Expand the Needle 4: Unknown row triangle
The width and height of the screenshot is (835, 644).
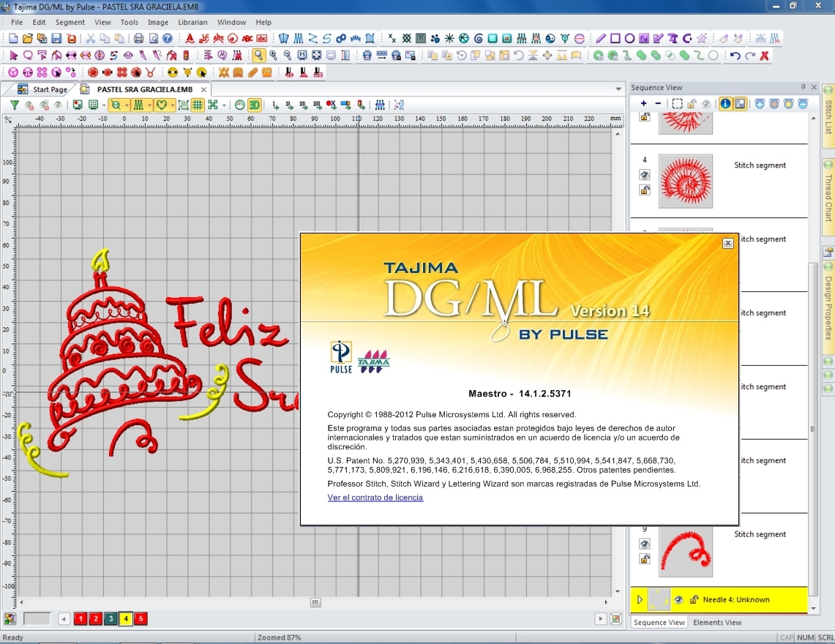pos(640,600)
